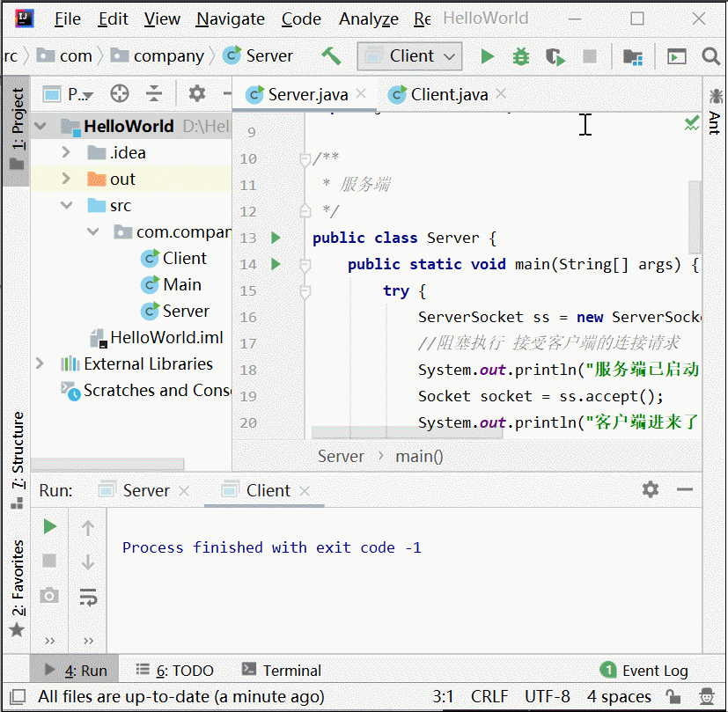The width and height of the screenshot is (728, 712).
Task: Click the editor horizontal scrollbar
Action: 408,433
